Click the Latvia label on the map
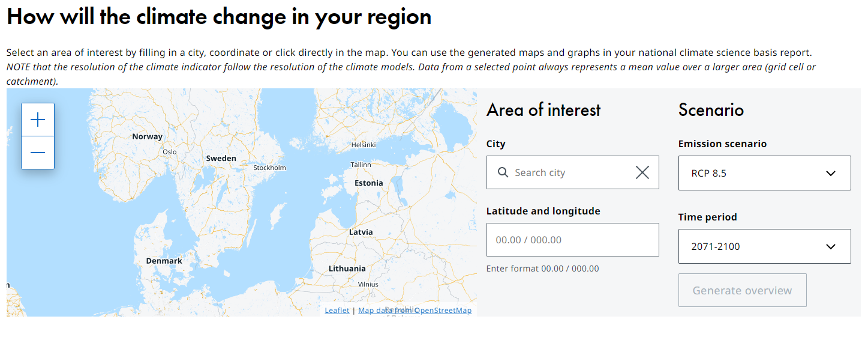 pos(361,232)
